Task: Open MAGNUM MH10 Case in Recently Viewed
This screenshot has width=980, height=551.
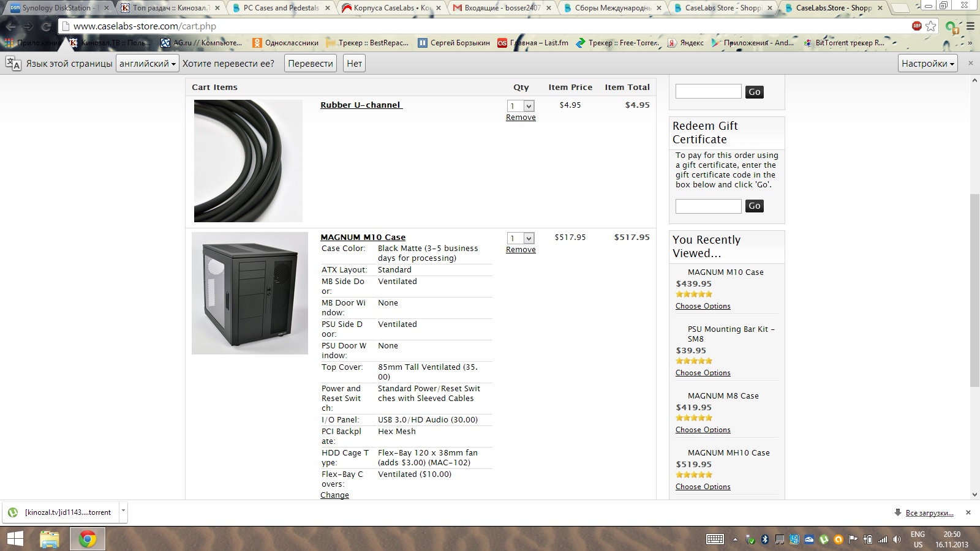Action: 728,453
